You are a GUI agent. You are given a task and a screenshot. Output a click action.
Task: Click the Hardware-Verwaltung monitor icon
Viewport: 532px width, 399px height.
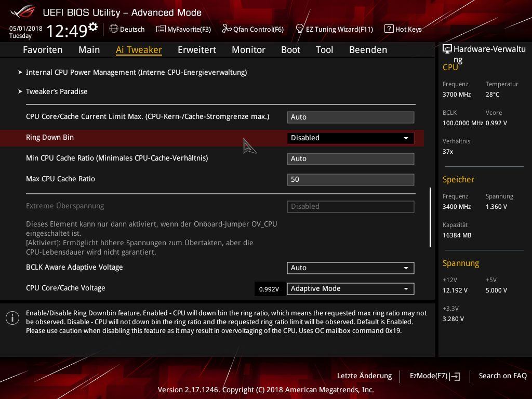(447, 49)
